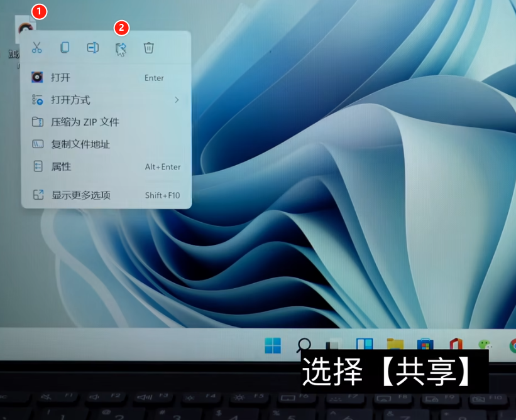Screen dimensions: 516x420
Task: Launch Office from the taskbar
Action: pyautogui.click(x=456, y=344)
